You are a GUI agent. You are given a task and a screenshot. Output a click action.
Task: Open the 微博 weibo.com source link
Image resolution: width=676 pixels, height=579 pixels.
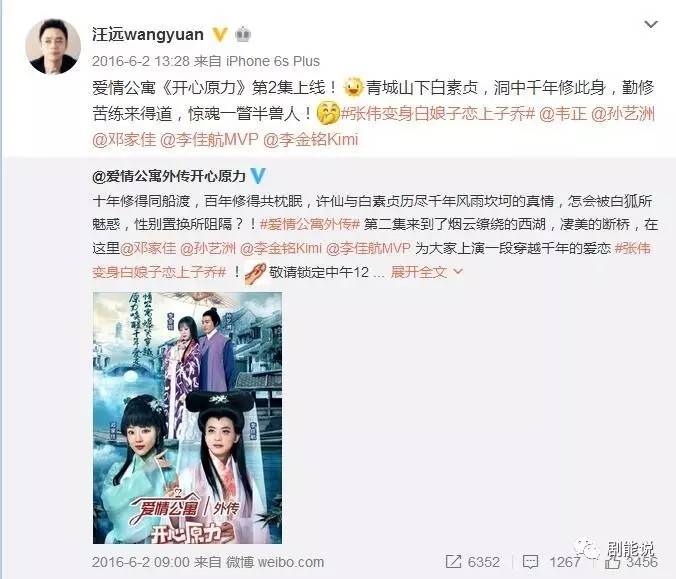(275, 562)
